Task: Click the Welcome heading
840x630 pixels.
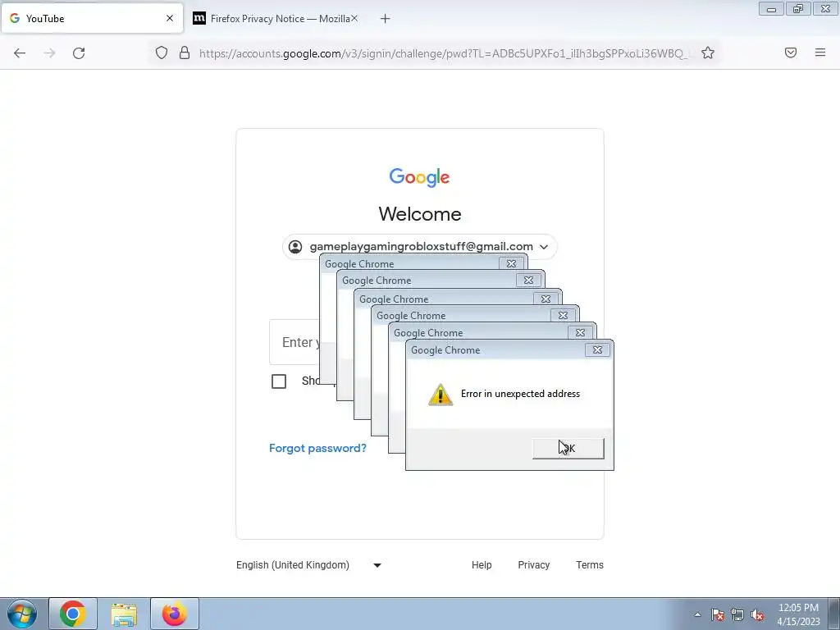Action: tap(420, 214)
